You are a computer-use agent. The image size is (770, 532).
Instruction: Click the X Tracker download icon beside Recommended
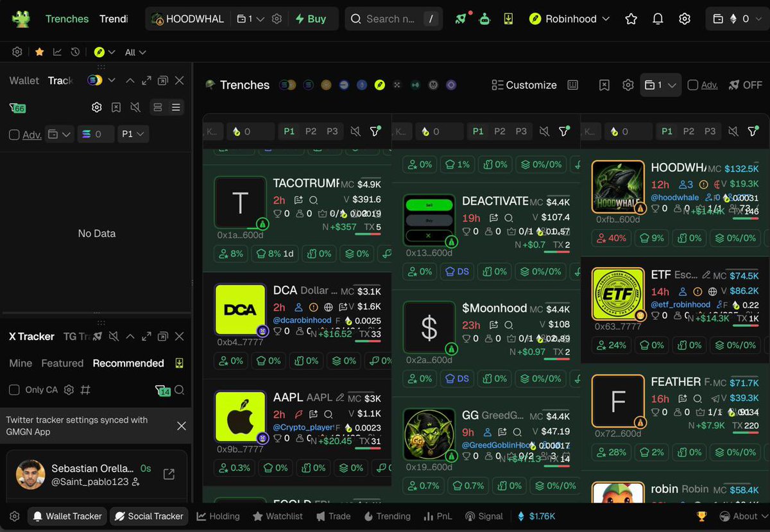coord(179,363)
